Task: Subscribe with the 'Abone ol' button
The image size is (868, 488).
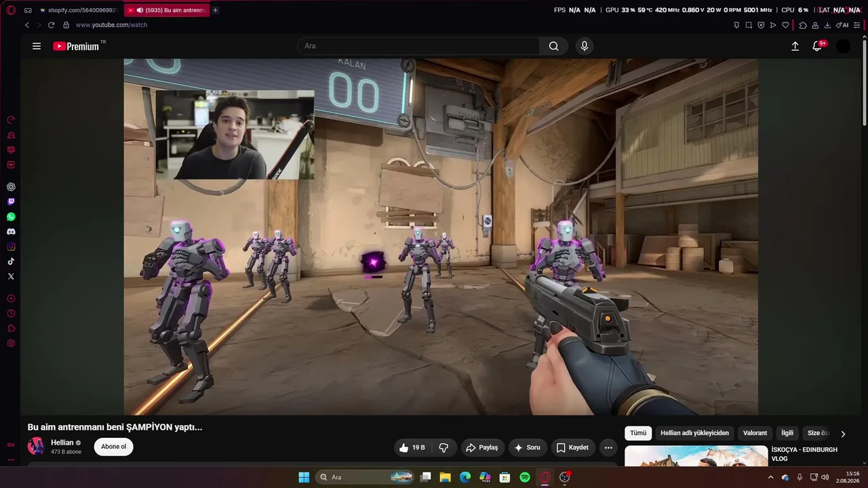Action: click(x=114, y=447)
